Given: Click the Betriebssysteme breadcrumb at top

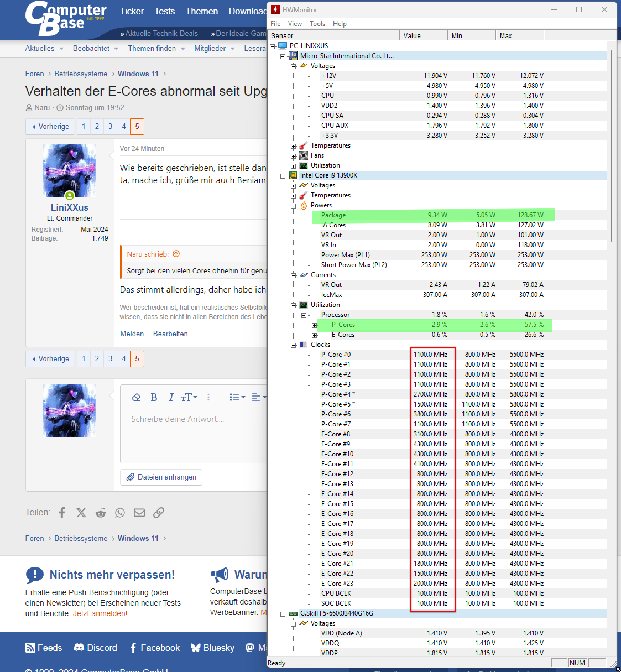Looking at the screenshot, I should [81, 74].
